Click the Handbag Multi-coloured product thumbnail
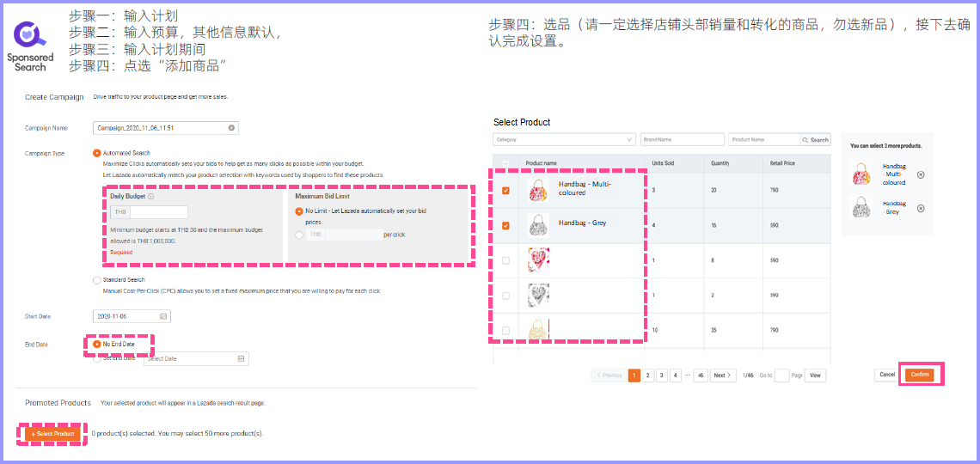The image size is (980, 464). click(x=538, y=190)
